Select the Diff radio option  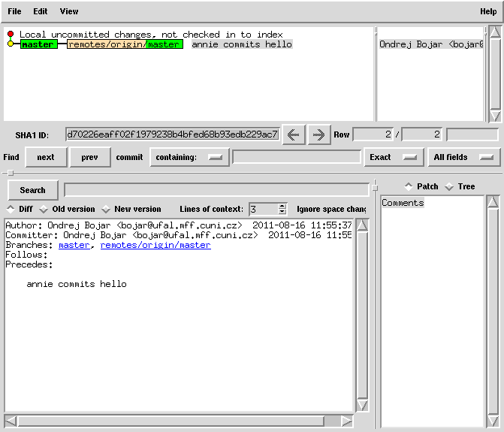pos(11,209)
